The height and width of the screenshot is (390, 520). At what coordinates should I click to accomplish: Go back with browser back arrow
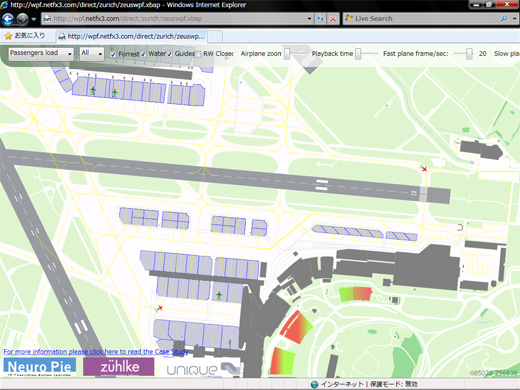click(x=8, y=19)
